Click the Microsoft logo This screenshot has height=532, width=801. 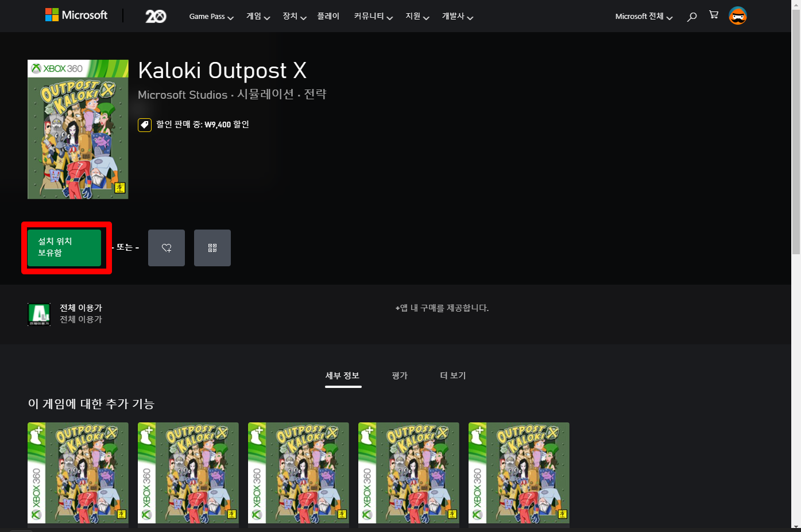76,15
